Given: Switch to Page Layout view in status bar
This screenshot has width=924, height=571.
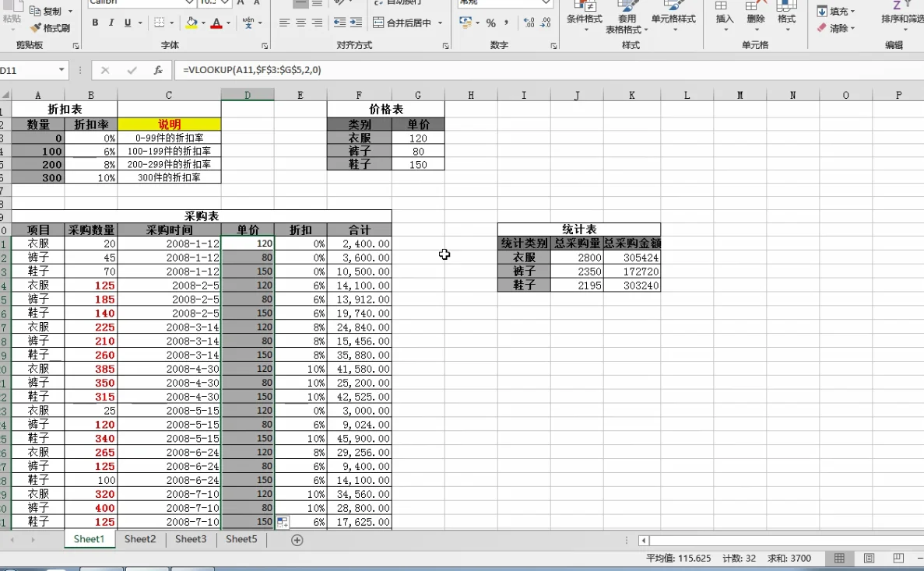Looking at the screenshot, I should pyautogui.click(x=869, y=558).
